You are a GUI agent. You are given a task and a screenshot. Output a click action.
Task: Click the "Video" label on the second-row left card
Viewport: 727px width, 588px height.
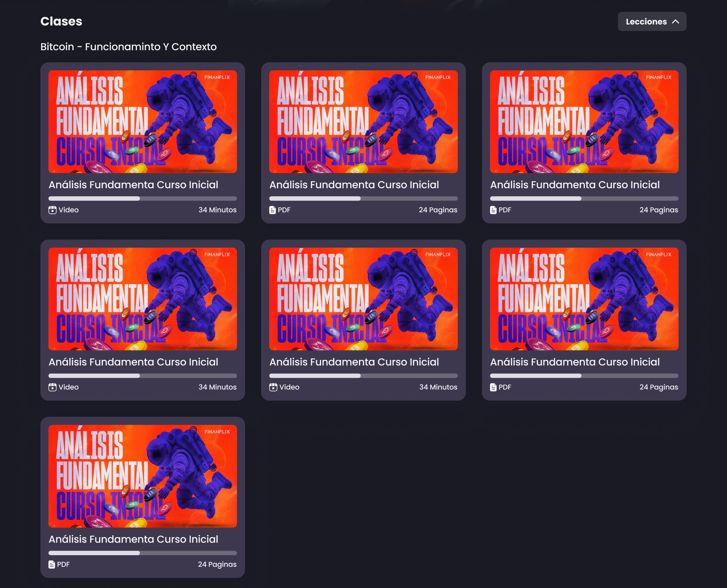click(68, 387)
